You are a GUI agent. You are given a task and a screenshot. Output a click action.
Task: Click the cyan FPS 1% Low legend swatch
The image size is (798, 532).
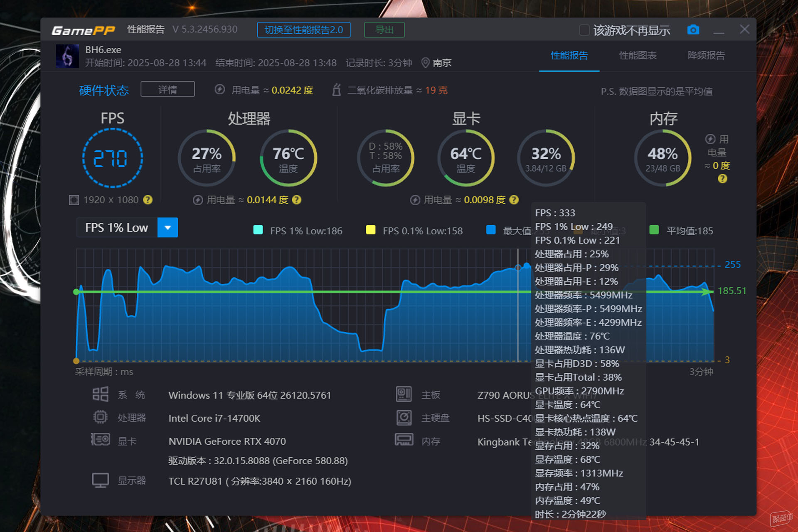[x=258, y=230]
